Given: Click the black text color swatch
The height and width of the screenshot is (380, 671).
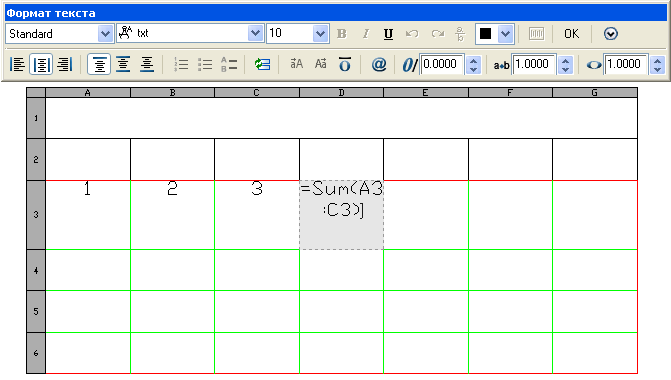Looking at the screenshot, I should [x=486, y=34].
